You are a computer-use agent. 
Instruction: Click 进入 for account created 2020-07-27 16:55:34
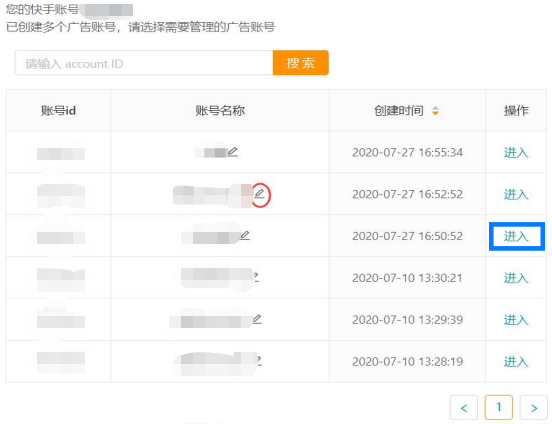(516, 152)
